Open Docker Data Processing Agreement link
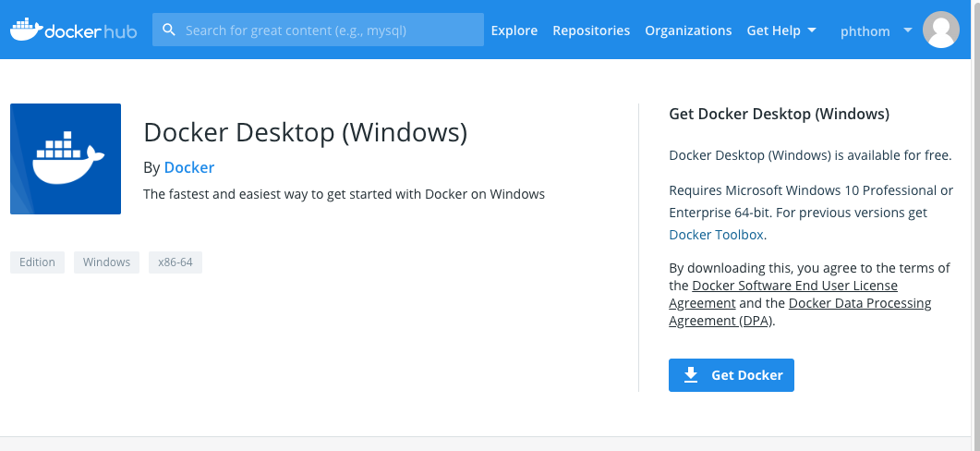Viewport: 980px width, 451px height. (x=859, y=303)
